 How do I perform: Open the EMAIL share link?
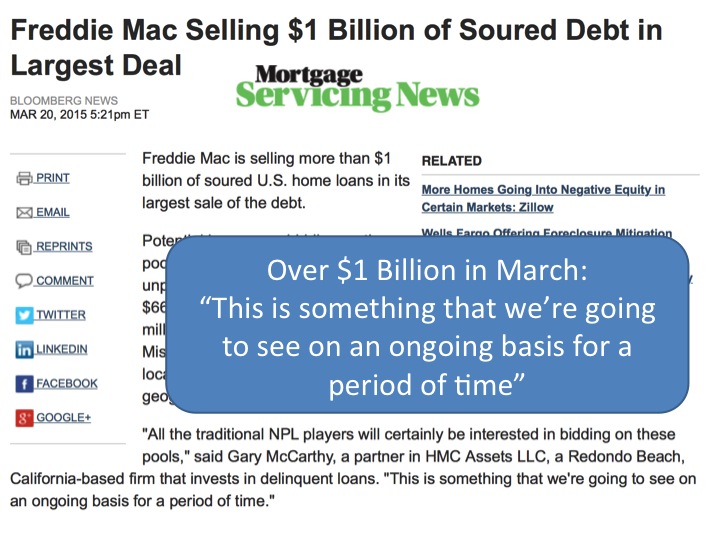(x=53, y=213)
